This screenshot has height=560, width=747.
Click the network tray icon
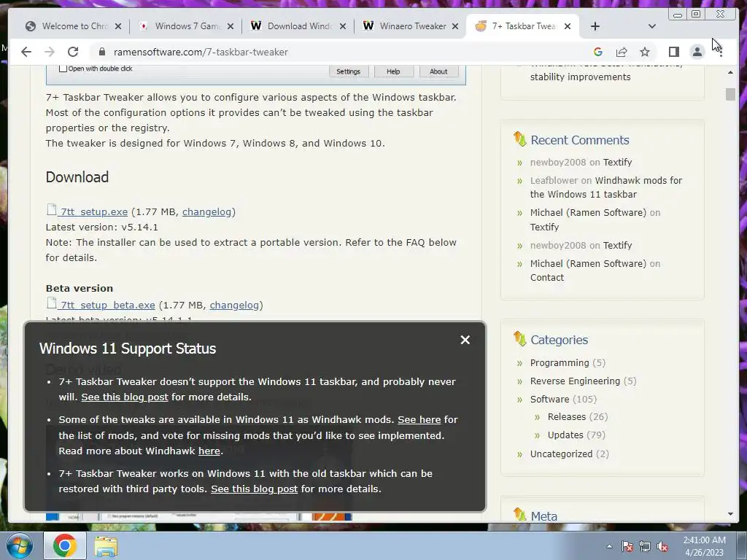[645, 546]
